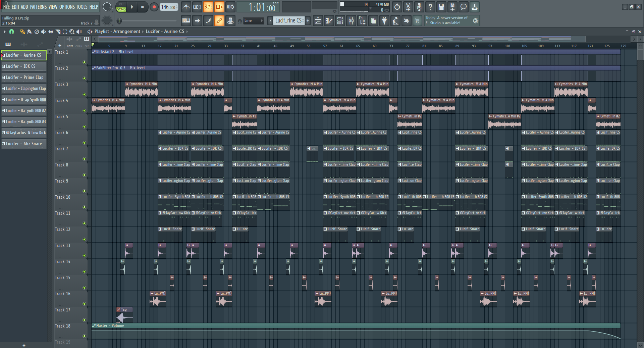Viewport: 644px width, 348px height.
Task: Open the snap Line dropdown
Action: (253, 21)
